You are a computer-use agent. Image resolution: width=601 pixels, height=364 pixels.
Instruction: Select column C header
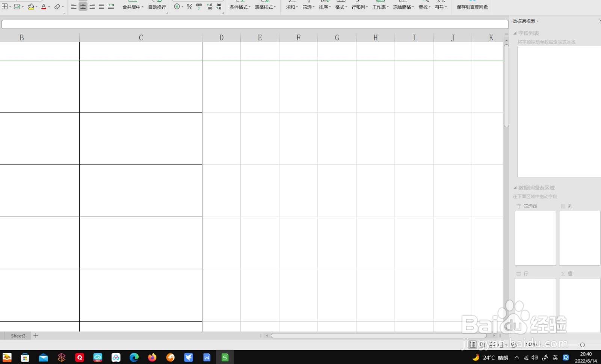point(141,38)
